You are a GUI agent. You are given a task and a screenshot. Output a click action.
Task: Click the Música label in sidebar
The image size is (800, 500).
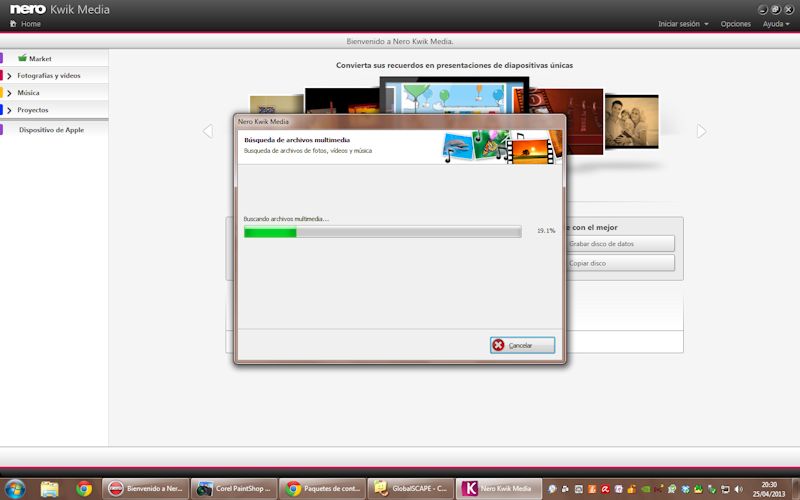click(28, 93)
